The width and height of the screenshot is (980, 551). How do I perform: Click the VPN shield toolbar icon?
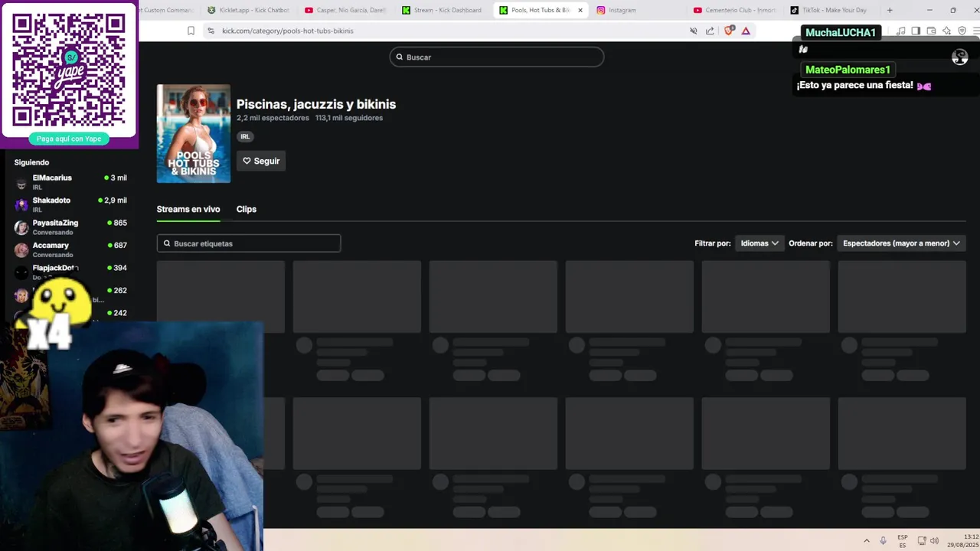(962, 31)
